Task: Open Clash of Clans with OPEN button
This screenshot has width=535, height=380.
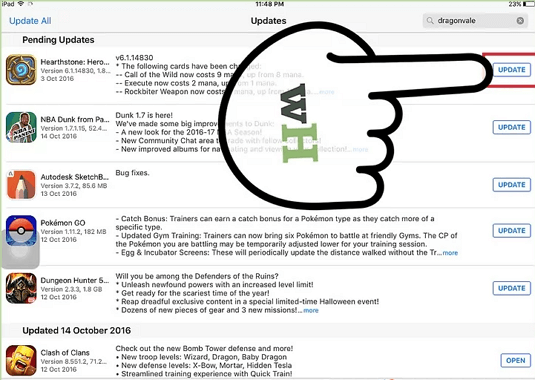Action: (x=516, y=361)
